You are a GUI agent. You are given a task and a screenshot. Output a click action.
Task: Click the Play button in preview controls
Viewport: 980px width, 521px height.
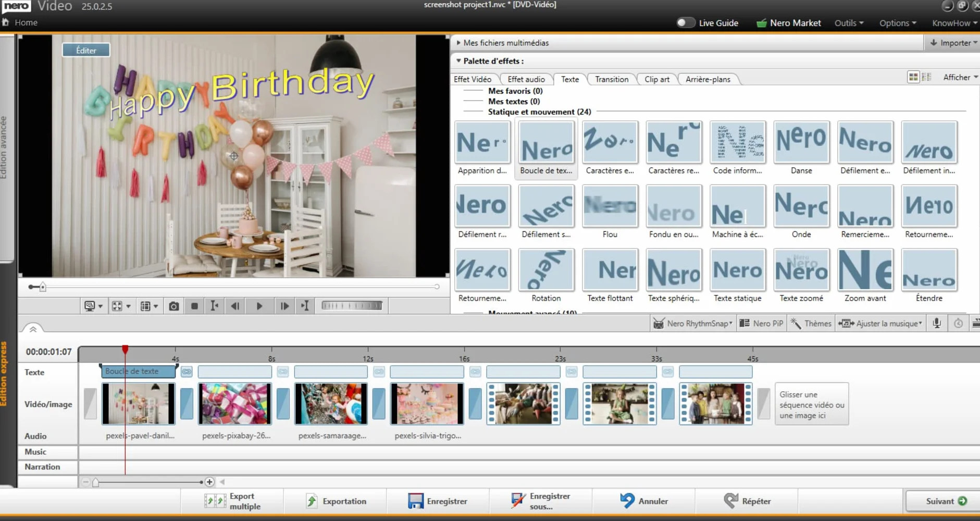tap(259, 306)
